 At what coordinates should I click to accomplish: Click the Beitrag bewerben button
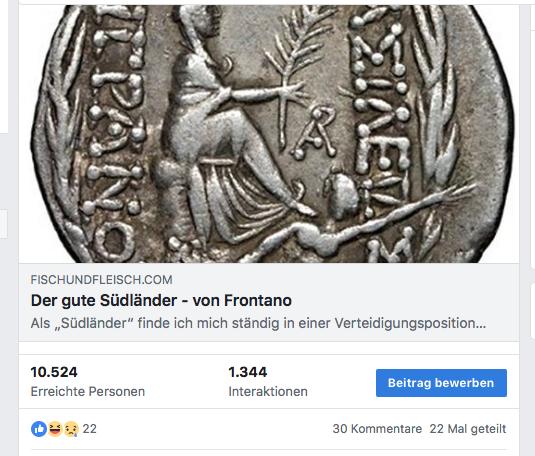click(x=441, y=383)
